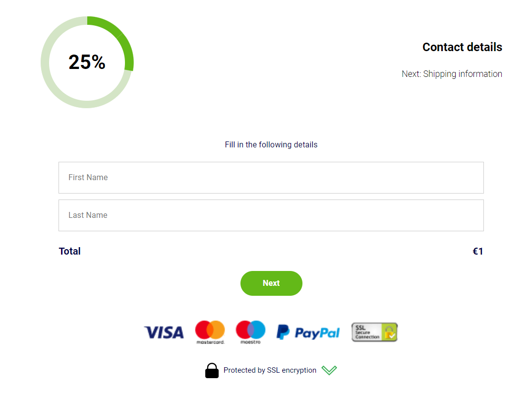Click the PayPal logo
The height and width of the screenshot is (400, 532).
coord(308,332)
